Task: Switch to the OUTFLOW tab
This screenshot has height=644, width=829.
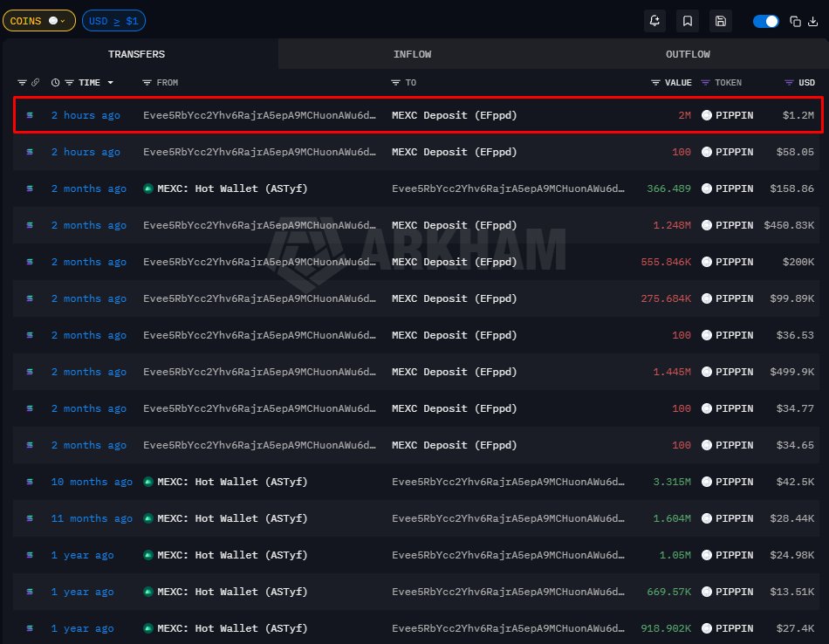Action: [x=688, y=54]
